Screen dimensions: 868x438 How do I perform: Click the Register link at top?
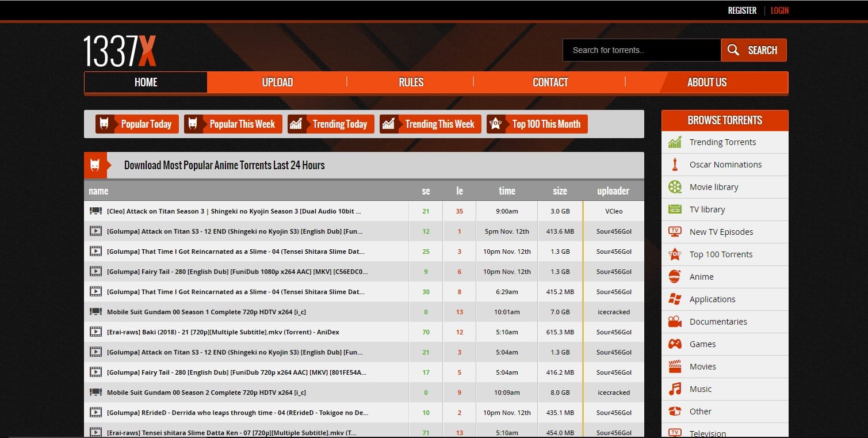[x=742, y=10]
